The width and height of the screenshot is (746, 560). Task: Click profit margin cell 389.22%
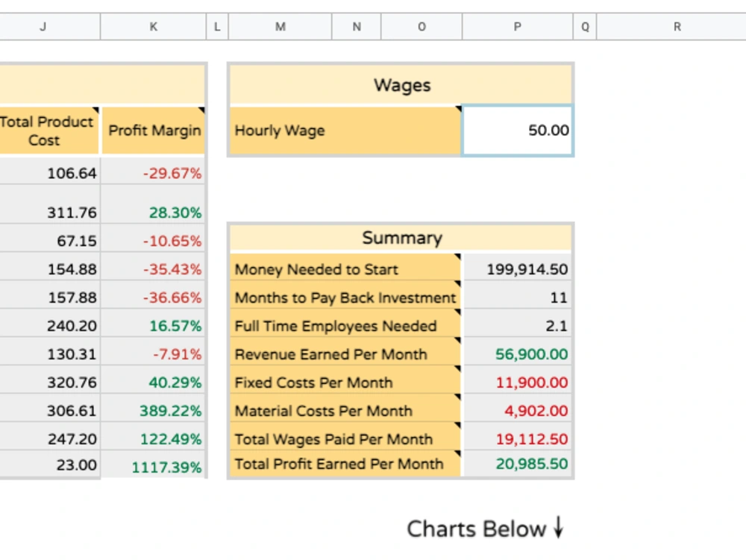(153, 409)
